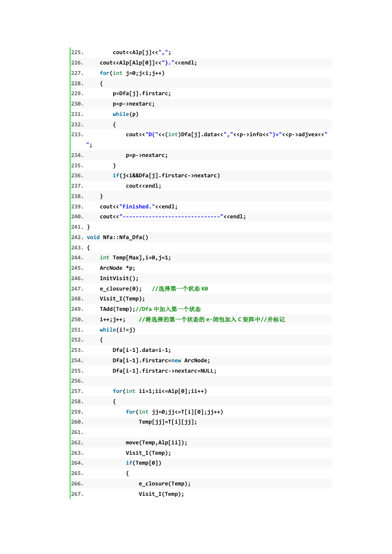
Task: Click the if(j<i&&Dfa[j].firstarc->nextarc) line
Action: click(x=166, y=175)
